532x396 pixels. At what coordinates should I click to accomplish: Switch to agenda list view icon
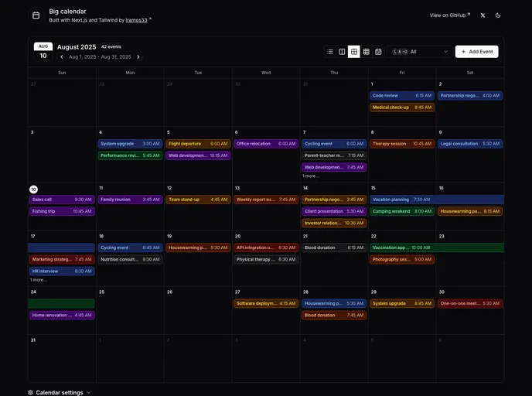click(x=329, y=52)
